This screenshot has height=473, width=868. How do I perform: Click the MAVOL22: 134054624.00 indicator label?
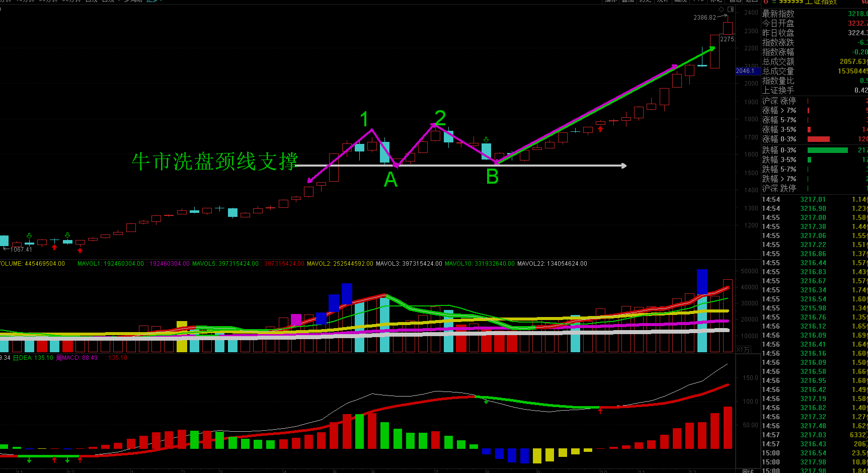click(x=552, y=264)
